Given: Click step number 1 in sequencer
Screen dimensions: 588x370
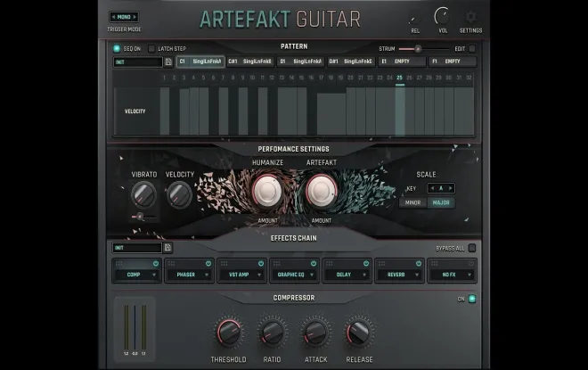Looking at the screenshot, I should click(164, 78).
